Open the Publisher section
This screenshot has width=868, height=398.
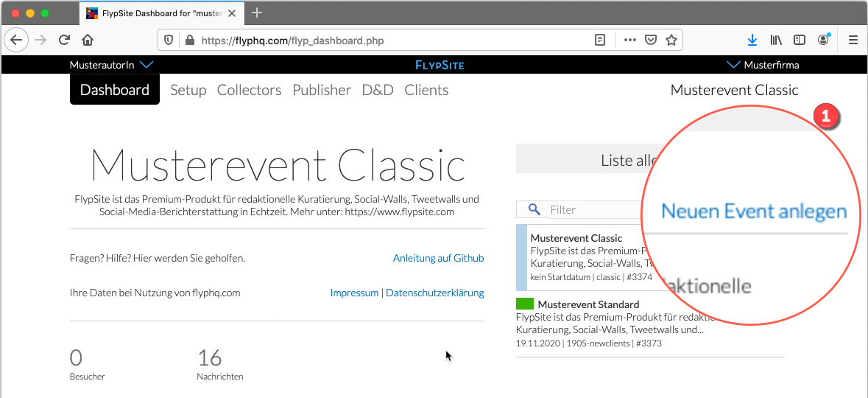tap(322, 90)
